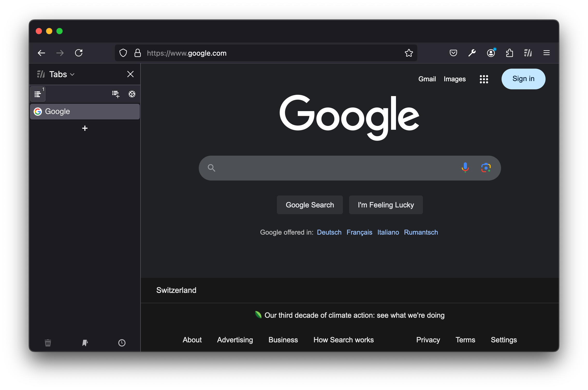Image resolution: width=588 pixels, height=390 pixels.
Task: Click Français language link
Action: (x=359, y=232)
